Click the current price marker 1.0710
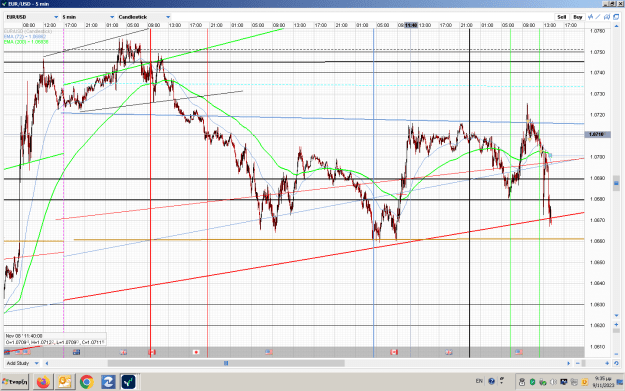The image size is (625, 391). [x=597, y=134]
